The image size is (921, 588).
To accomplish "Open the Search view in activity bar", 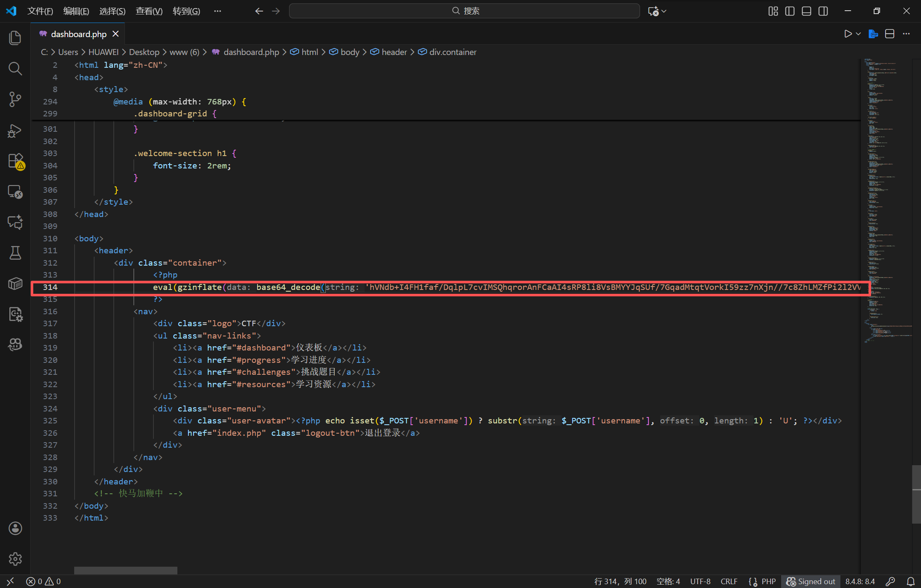I will [x=15, y=68].
